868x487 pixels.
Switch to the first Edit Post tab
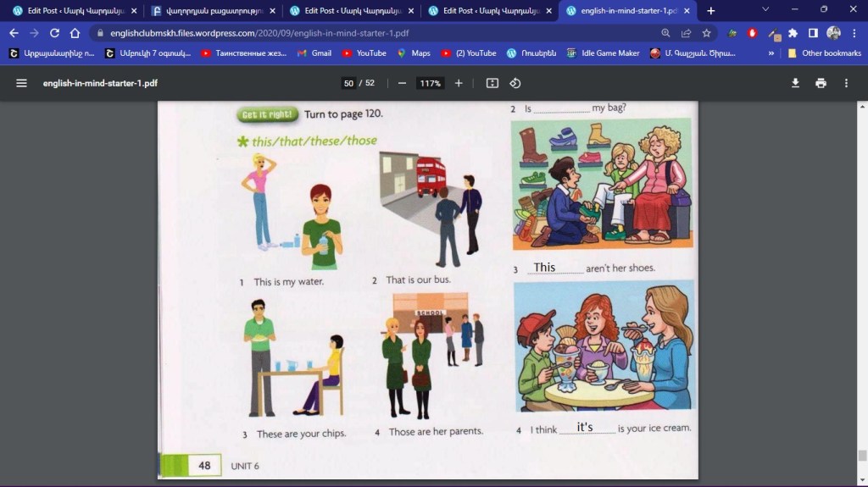tap(70, 11)
